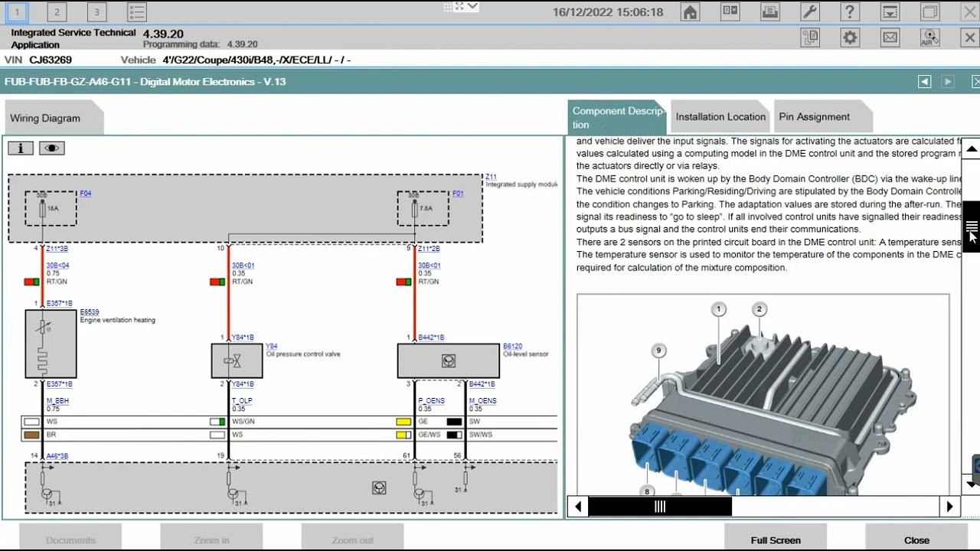980x551 pixels.
Task: Open the envelope feedback icon
Action: tap(890, 37)
